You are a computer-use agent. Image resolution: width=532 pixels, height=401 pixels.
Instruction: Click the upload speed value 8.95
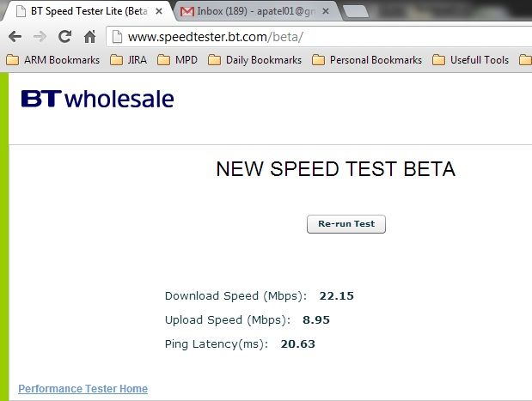click(x=316, y=320)
